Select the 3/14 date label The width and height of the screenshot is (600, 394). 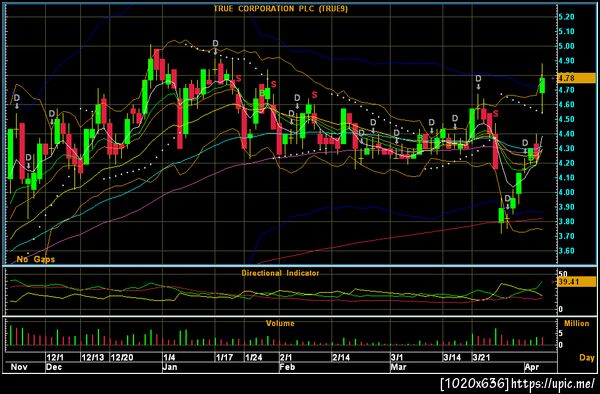click(x=452, y=358)
